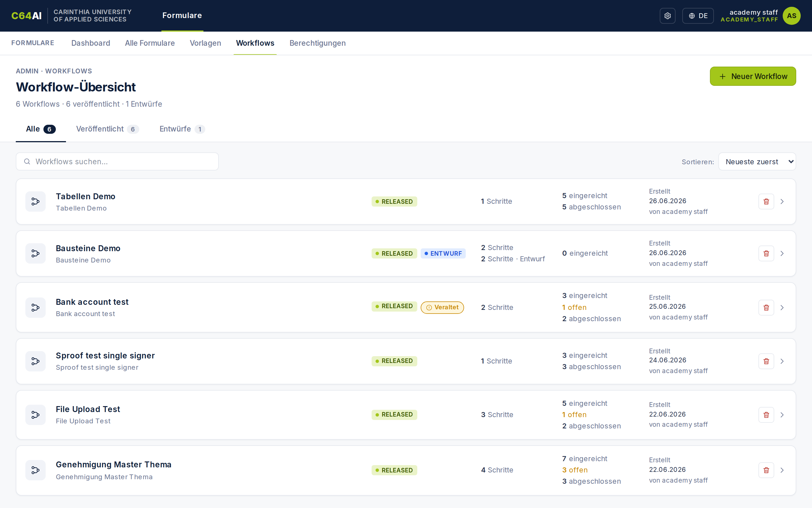This screenshot has width=812, height=508.
Task: Click '0 eingereicht' in Bausteine Demo row
Action: pyautogui.click(x=585, y=253)
